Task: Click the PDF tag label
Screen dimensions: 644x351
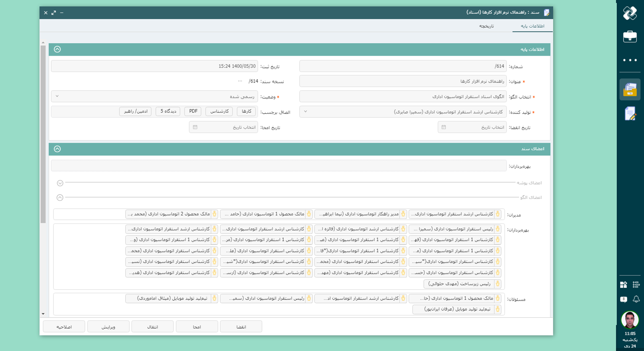Action: pos(193,111)
